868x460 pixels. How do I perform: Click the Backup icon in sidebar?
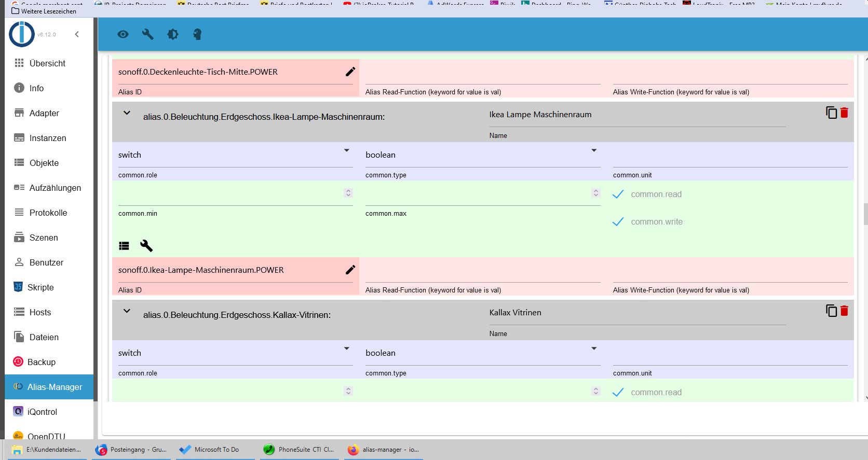tap(18, 362)
